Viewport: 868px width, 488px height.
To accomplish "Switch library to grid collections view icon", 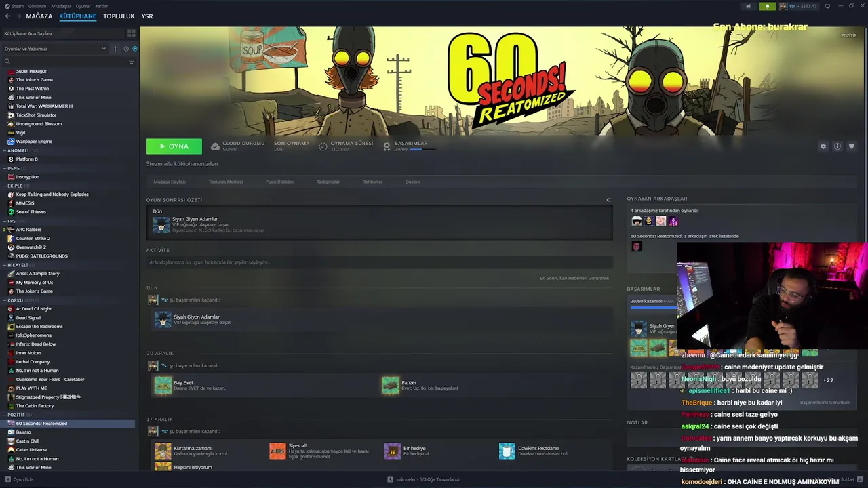I will (132, 33).
